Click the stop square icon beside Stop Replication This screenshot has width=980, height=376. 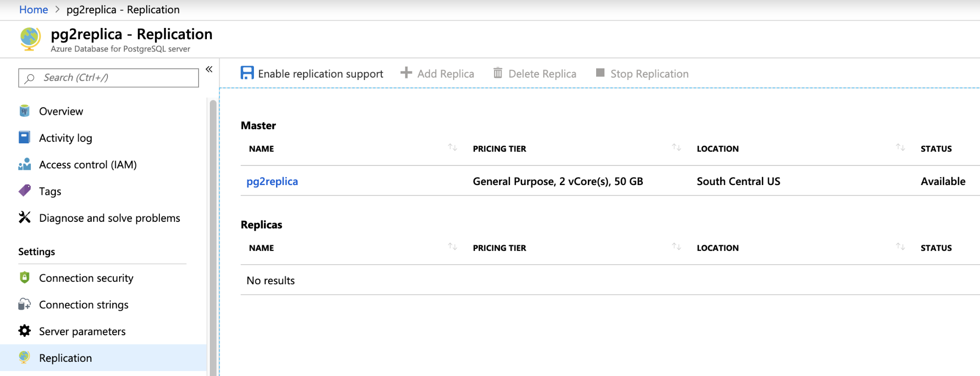click(x=600, y=73)
